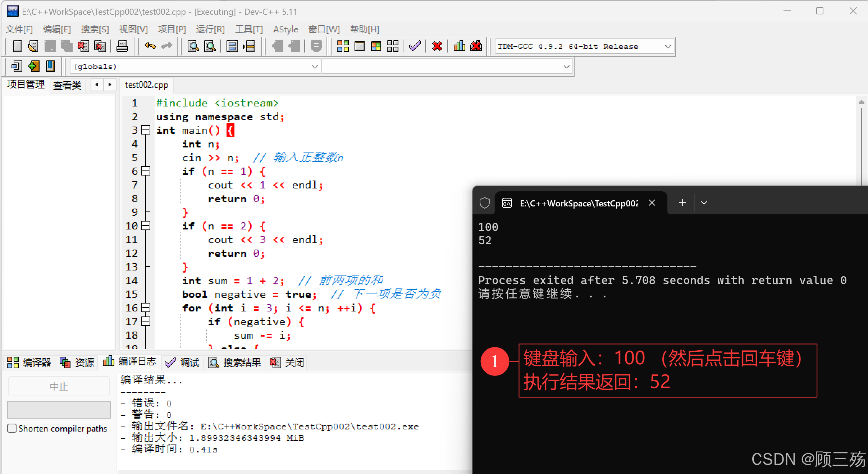Enable Shorten compiler paths checkbox
Viewport: 868px width, 474px height.
12,428
